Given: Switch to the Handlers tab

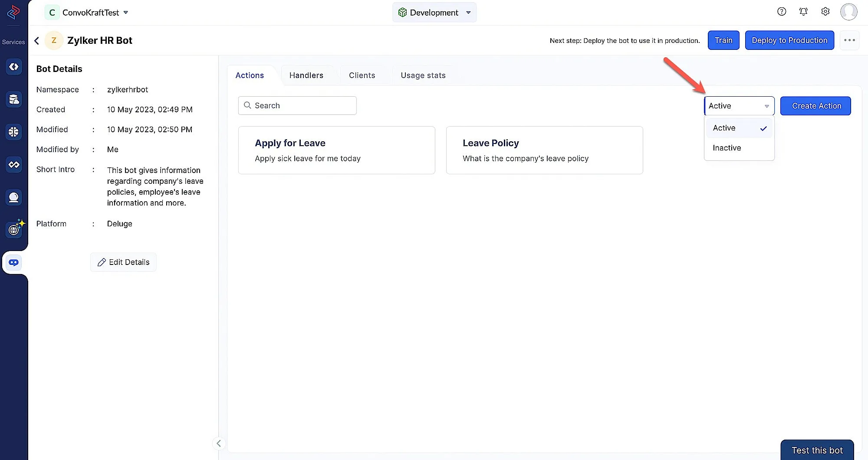Looking at the screenshot, I should pos(306,75).
